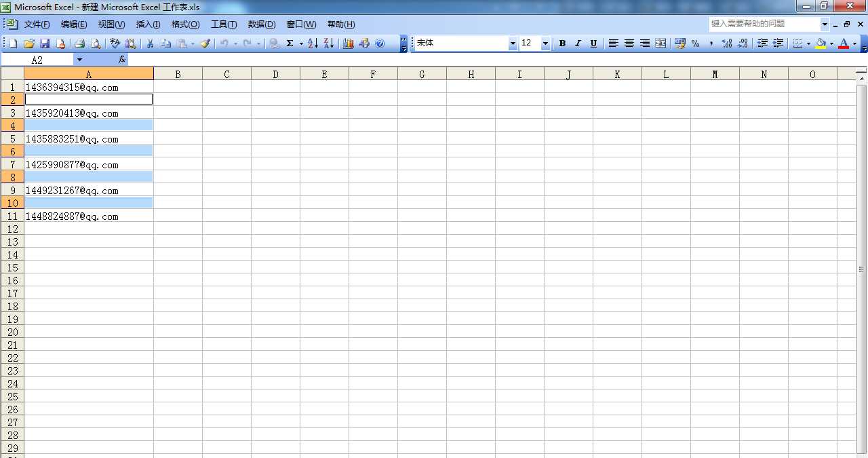Open the 编辑(E) menu
Viewport: 868px width, 458px height.
[74, 24]
